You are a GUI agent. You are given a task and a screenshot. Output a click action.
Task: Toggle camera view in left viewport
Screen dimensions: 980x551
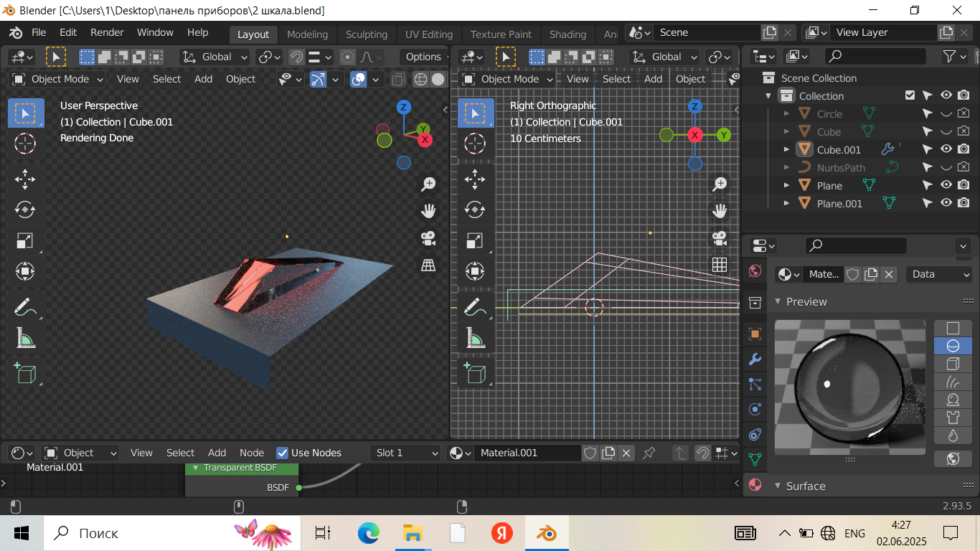(428, 238)
